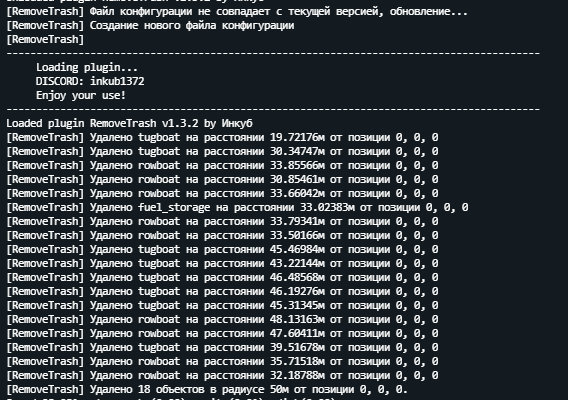
Task: Click the 'Enjoy your use!' line
Action: (81, 96)
